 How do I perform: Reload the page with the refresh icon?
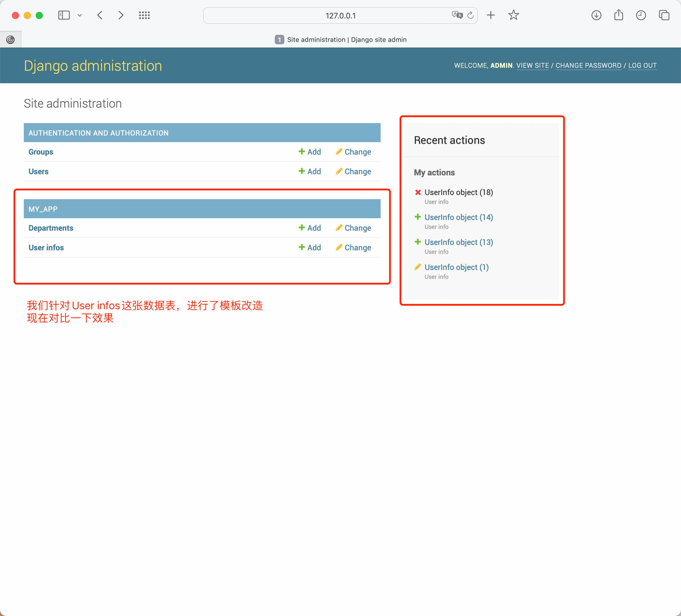(470, 15)
